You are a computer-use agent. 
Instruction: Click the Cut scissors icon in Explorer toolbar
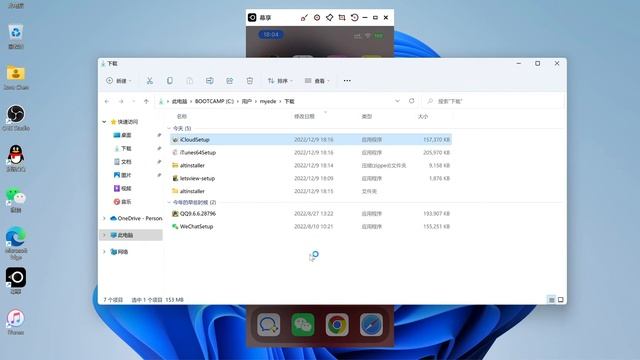pyautogui.click(x=150, y=81)
